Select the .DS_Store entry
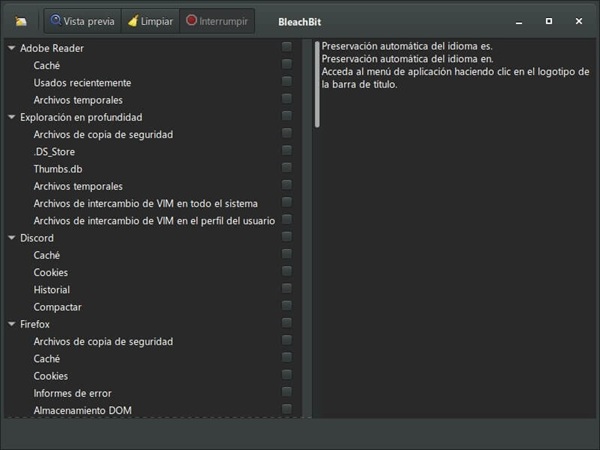The image size is (600, 450). click(x=54, y=152)
